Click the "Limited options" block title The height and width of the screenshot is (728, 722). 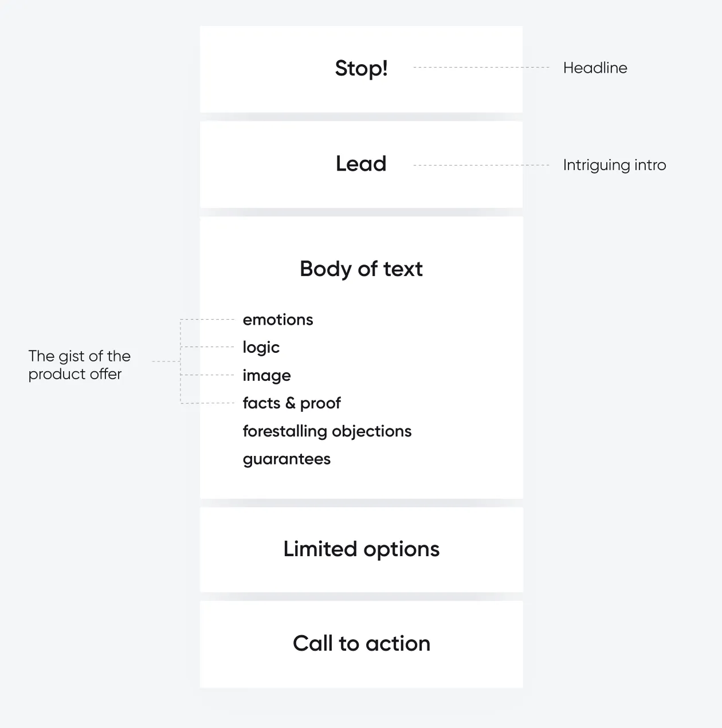click(x=361, y=549)
